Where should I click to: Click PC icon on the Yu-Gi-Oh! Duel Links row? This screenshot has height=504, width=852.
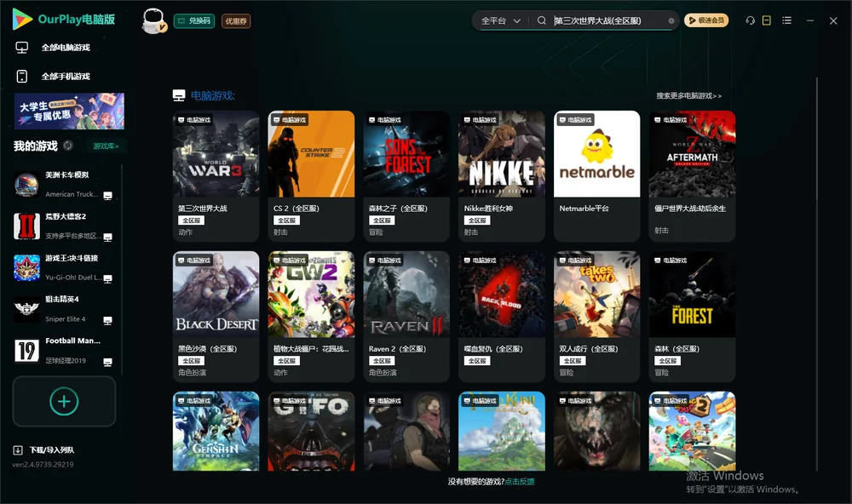coord(107,278)
